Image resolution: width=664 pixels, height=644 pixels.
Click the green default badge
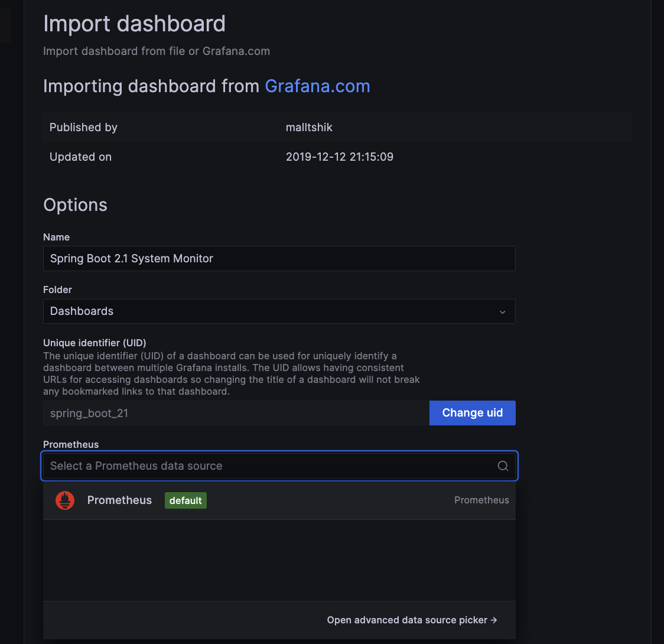pyautogui.click(x=185, y=500)
